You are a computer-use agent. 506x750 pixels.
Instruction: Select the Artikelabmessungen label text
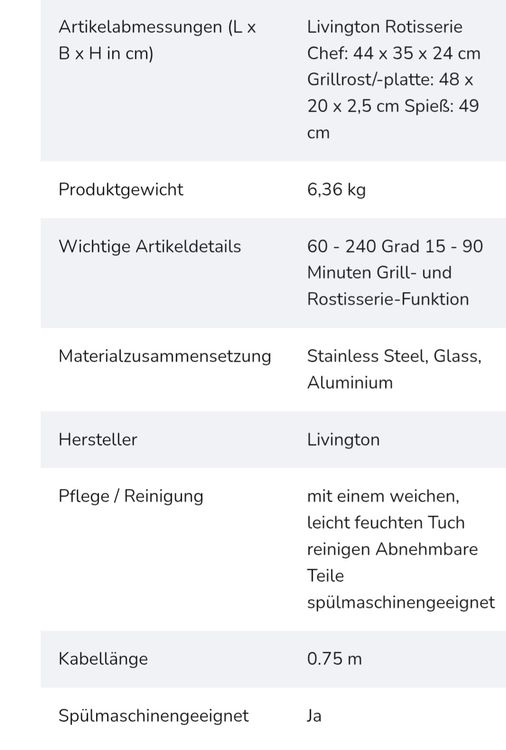pos(157,40)
